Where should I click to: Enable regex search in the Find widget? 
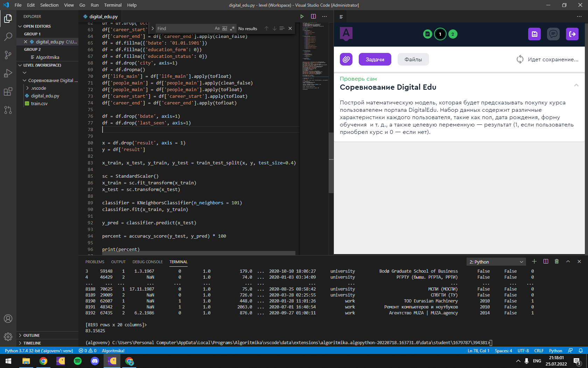click(x=232, y=28)
